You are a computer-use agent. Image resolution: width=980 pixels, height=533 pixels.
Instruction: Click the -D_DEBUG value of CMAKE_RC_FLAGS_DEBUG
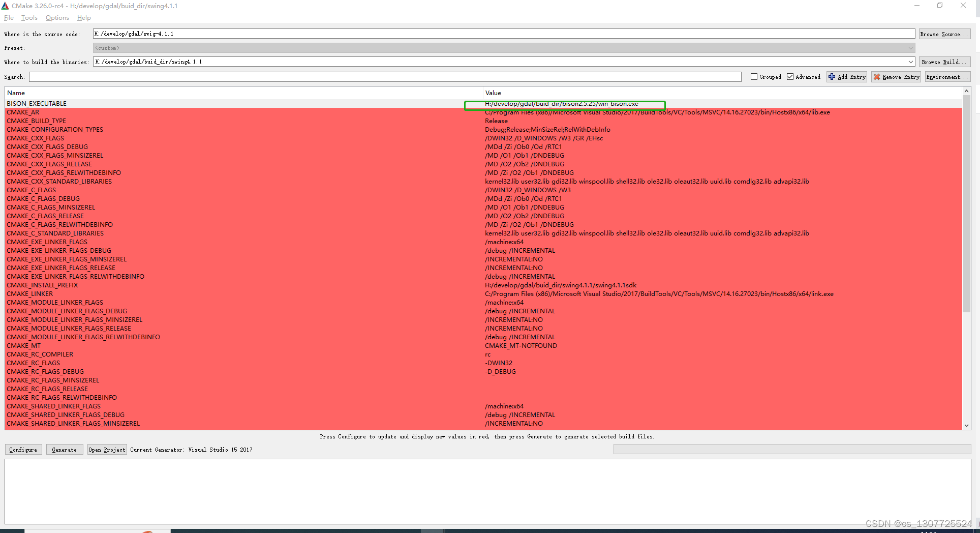501,372
